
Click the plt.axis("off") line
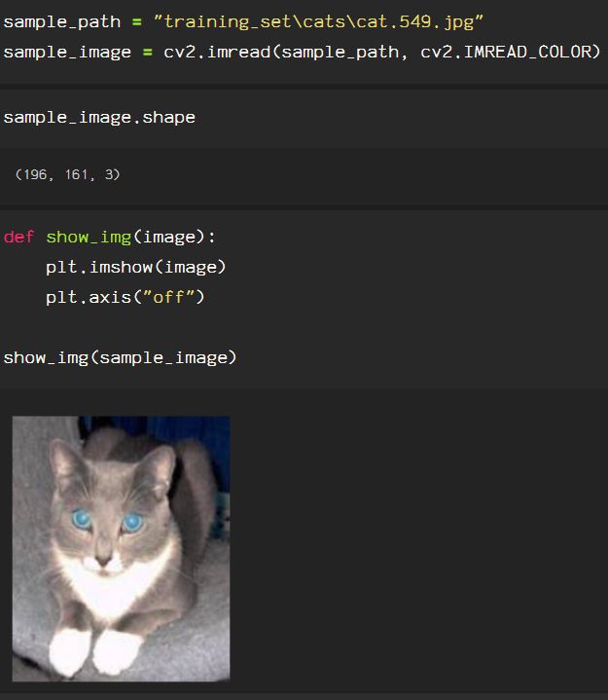[x=125, y=297]
